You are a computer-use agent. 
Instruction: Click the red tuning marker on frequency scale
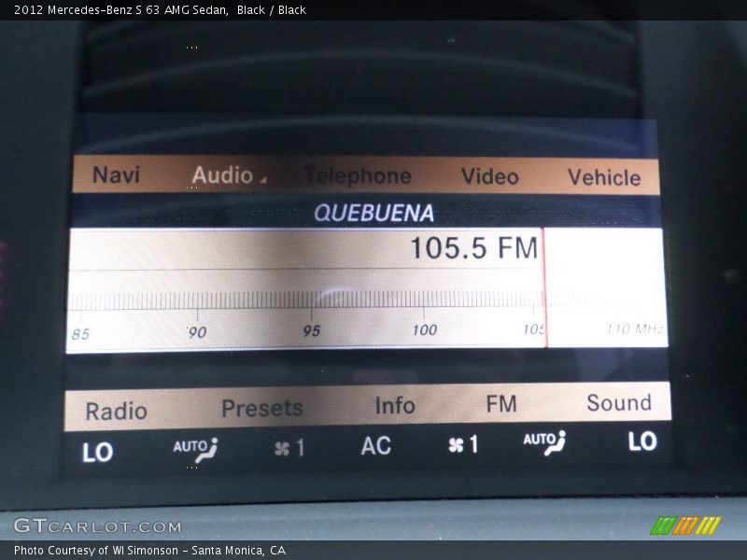click(544, 287)
